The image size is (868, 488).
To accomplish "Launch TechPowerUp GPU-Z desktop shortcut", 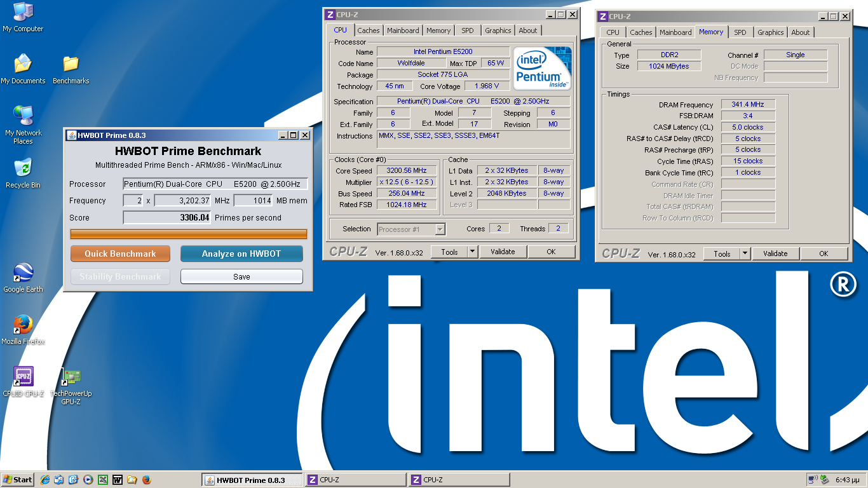I will coord(71,386).
